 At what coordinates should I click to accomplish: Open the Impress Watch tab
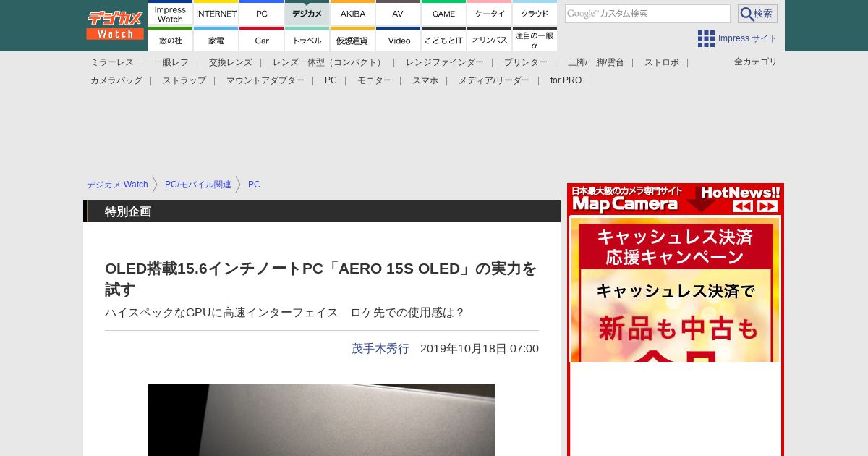(x=171, y=13)
